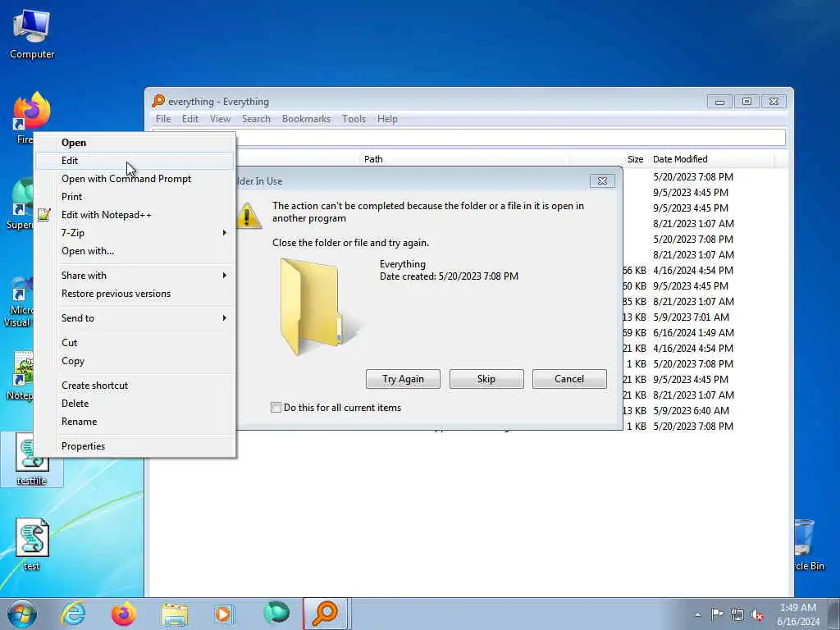Screen dimensions: 840x630
Task: Launch Firefox from the taskbar
Action: click(124, 614)
